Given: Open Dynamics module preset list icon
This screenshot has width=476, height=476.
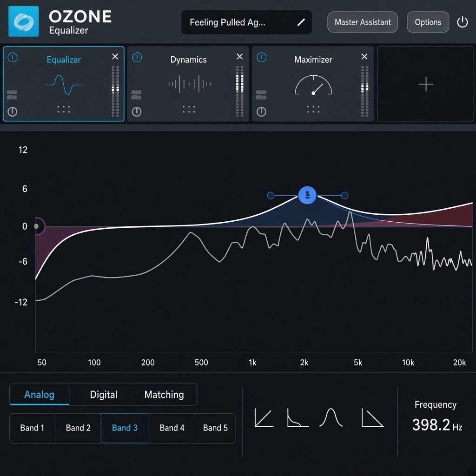Looking at the screenshot, I should point(136,95).
